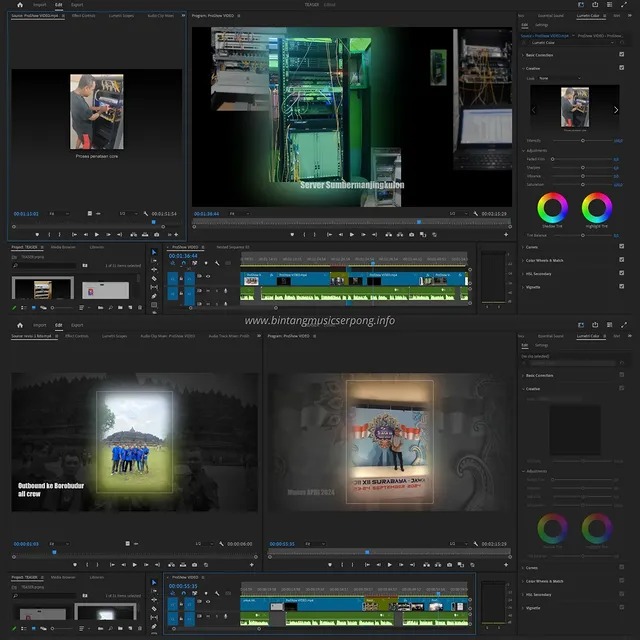Viewport: 640px width, 640px height.
Task: Switch to the Essential Sound tab in upper window
Action: point(552,16)
